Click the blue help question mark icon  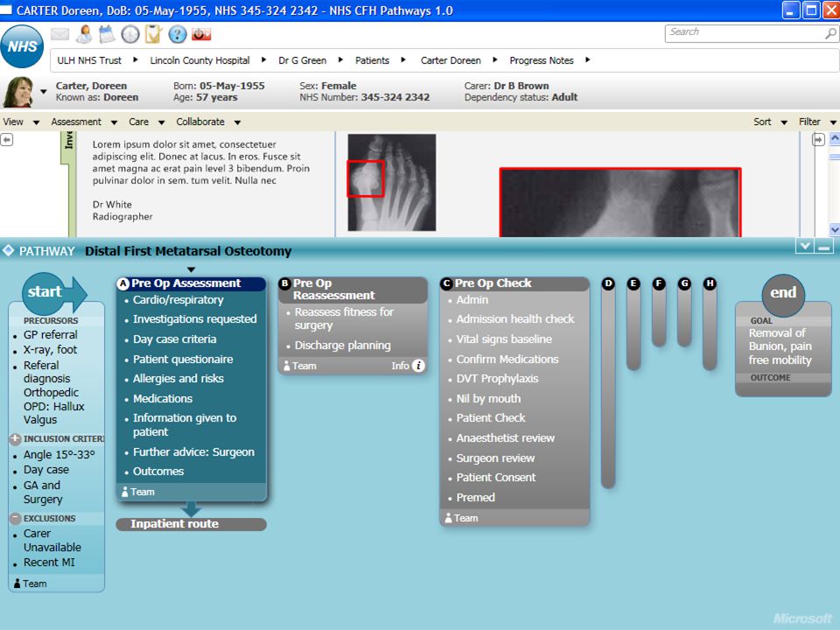[x=178, y=34]
